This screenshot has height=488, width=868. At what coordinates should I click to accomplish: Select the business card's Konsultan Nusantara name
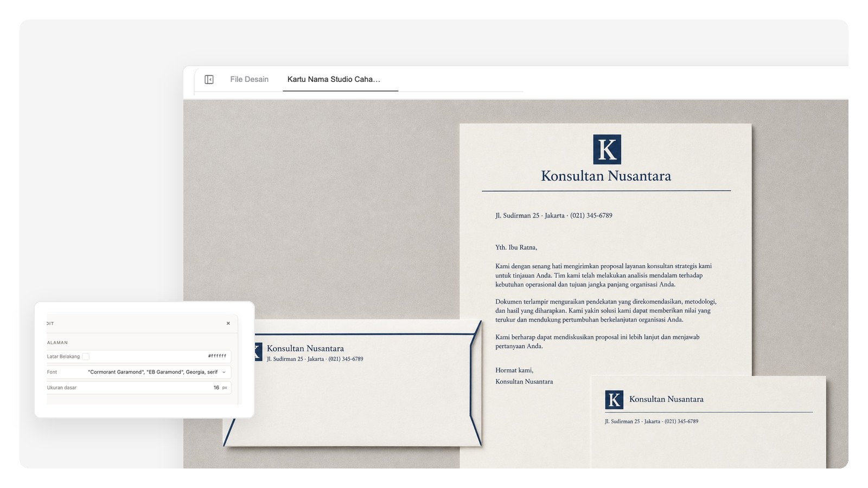[666, 399]
